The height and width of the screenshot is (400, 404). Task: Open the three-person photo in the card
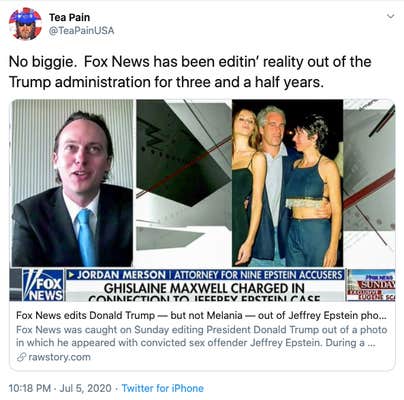coord(287,183)
